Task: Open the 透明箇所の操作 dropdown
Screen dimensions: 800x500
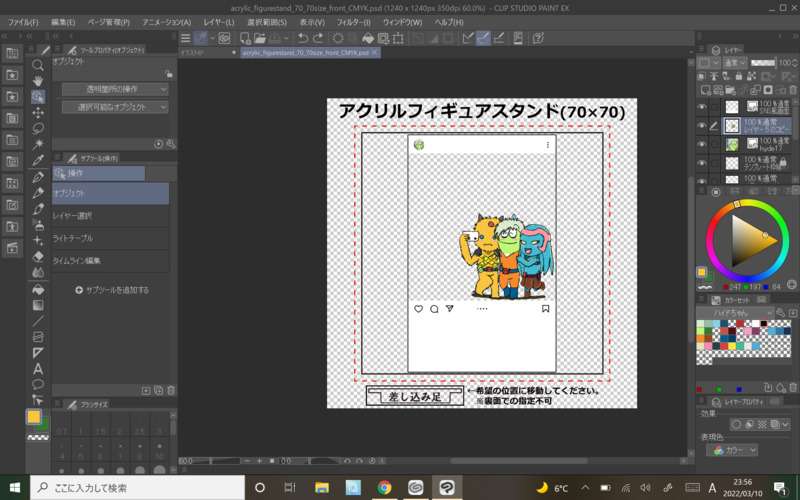Action: pyautogui.click(x=114, y=89)
